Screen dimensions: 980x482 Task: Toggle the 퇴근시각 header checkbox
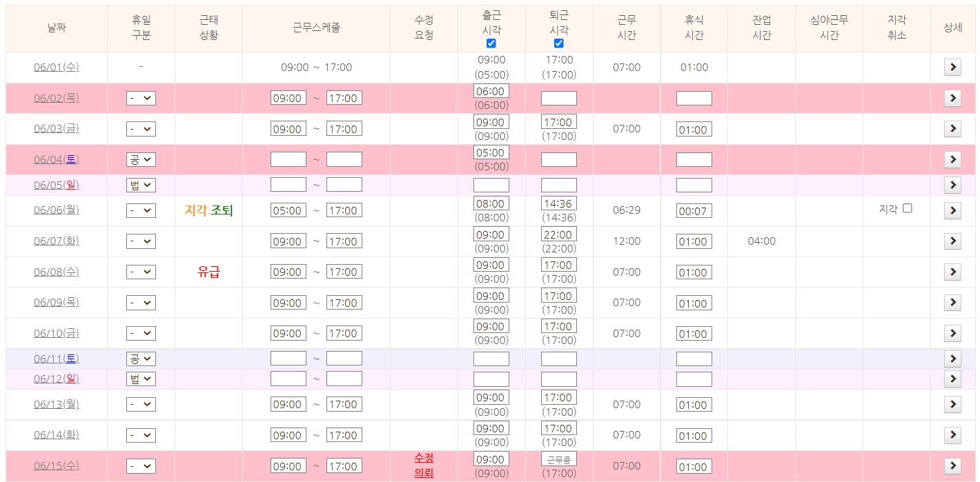click(x=559, y=43)
